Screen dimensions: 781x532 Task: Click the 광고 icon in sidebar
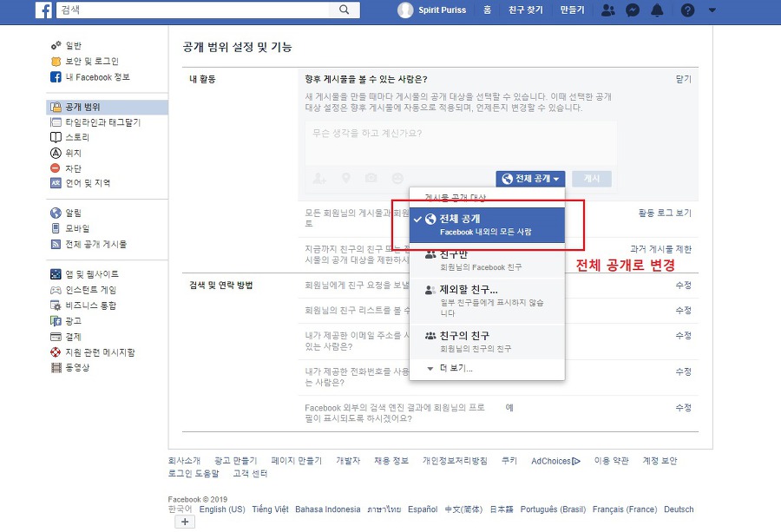point(56,321)
